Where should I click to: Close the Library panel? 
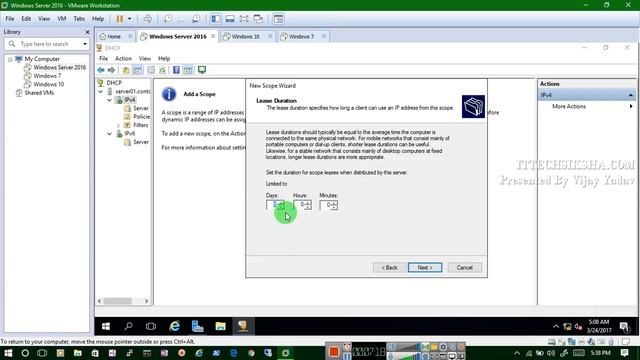pyautogui.click(x=87, y=32)
